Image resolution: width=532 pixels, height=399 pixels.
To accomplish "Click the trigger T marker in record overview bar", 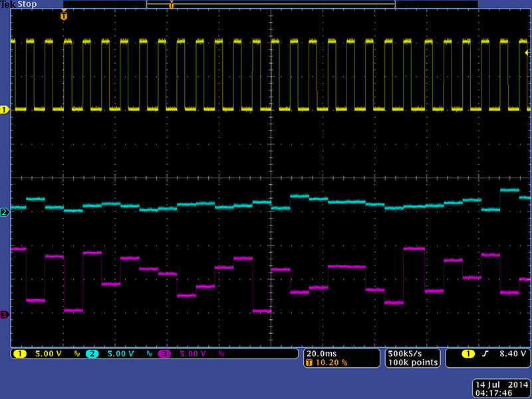I will coord(172,5).
